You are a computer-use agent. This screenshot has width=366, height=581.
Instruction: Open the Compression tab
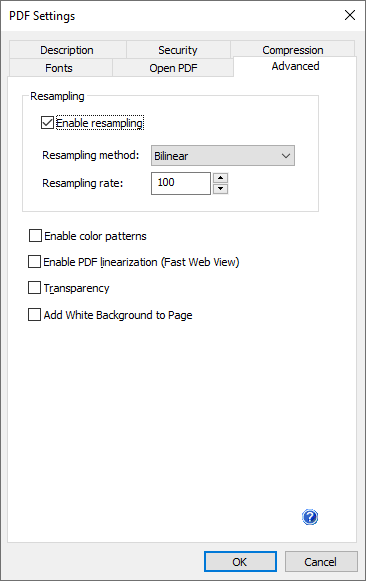coord(293,50)
